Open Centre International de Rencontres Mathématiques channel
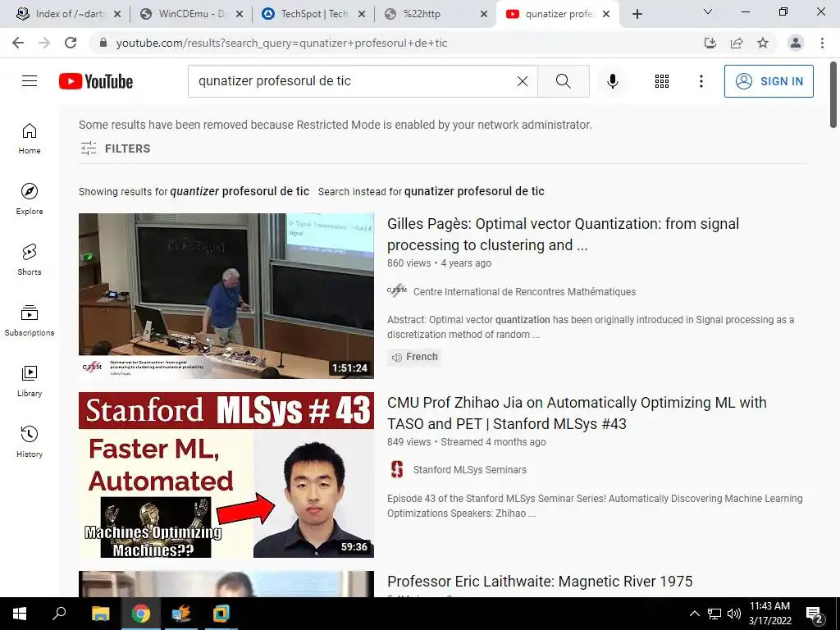The image size is (840, 630). [x=524, y=291]
